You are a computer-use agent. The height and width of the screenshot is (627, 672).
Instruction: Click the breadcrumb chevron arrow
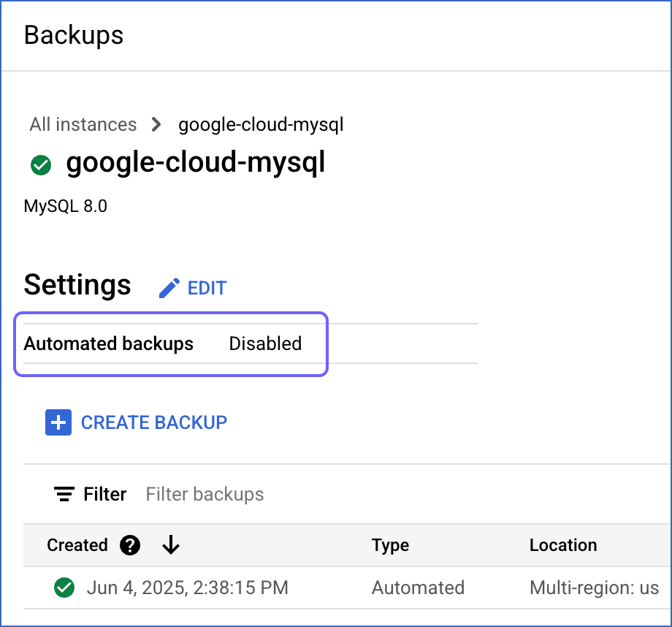(157, 125)
